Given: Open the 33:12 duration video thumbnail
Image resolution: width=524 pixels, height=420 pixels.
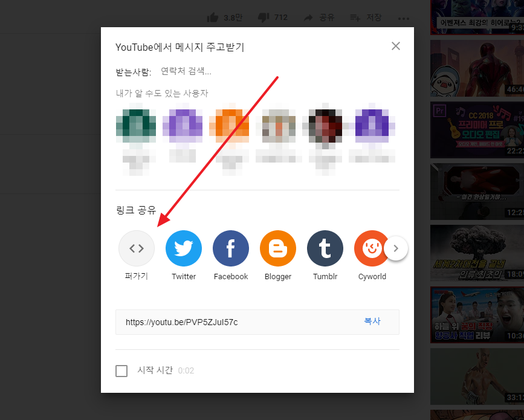Looking at the screenshot, I should coord(477,376).
